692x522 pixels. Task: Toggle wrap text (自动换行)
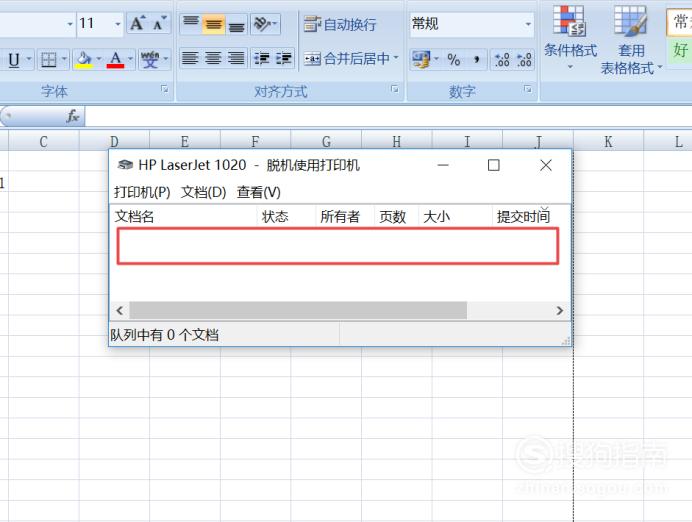pos(340,24)
